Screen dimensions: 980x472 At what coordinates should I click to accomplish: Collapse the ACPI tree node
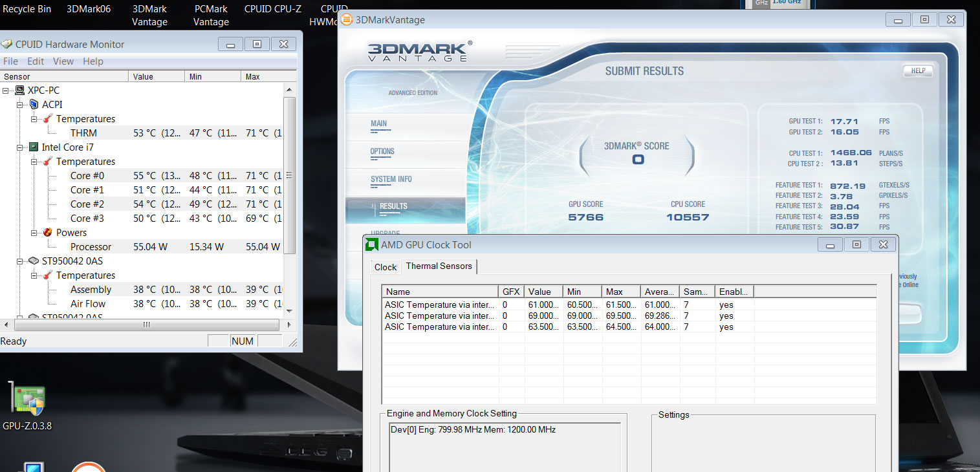tap(20, 105)
